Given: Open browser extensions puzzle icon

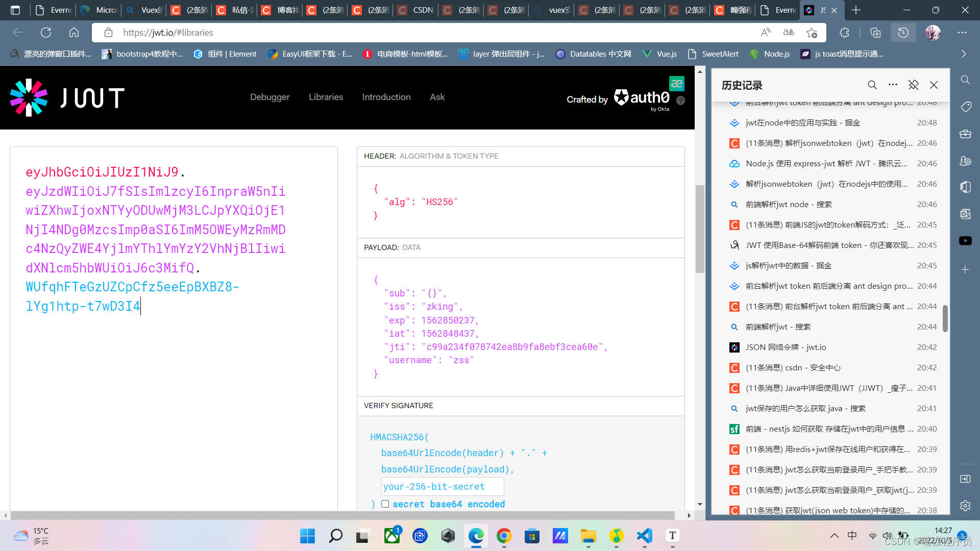Looking at the screenshot, I should point(844,33).
